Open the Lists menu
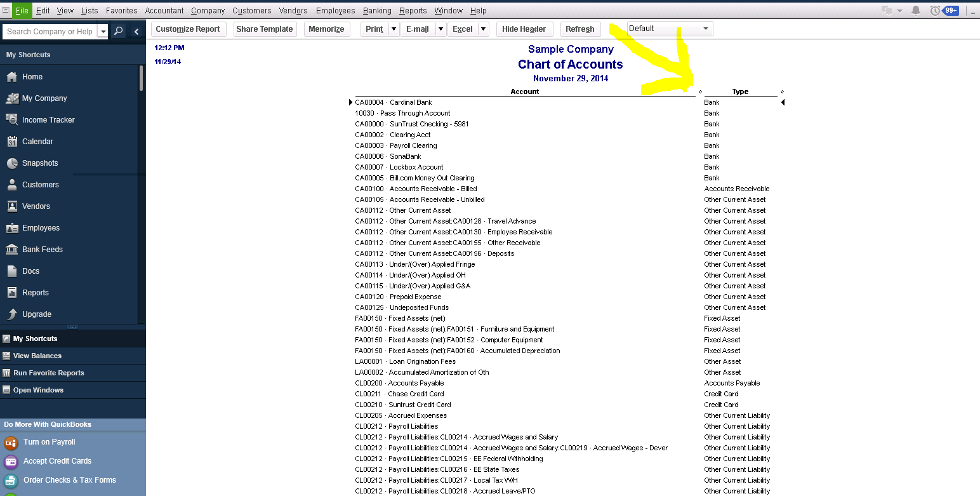980x496 pixels. pos(90,10)
